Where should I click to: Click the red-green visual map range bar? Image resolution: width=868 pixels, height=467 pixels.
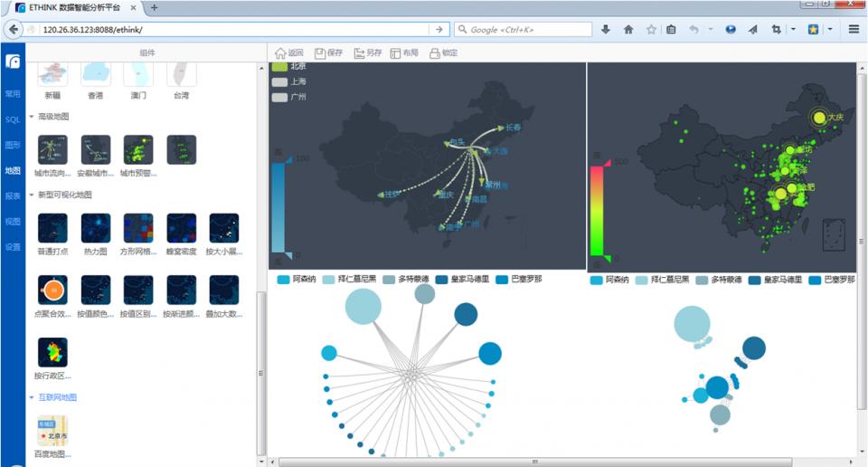(x=597, y=211)
